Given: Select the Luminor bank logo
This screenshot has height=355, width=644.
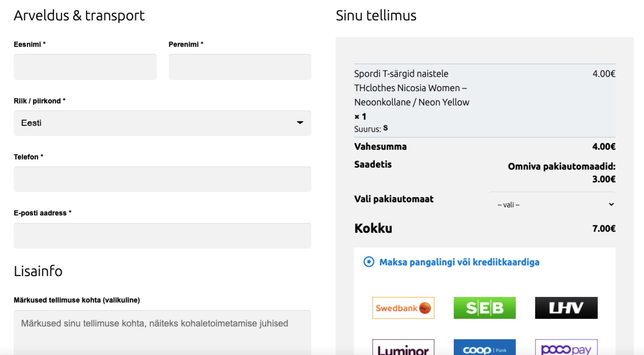Looking at the screenshot, I should click(403, 348).
